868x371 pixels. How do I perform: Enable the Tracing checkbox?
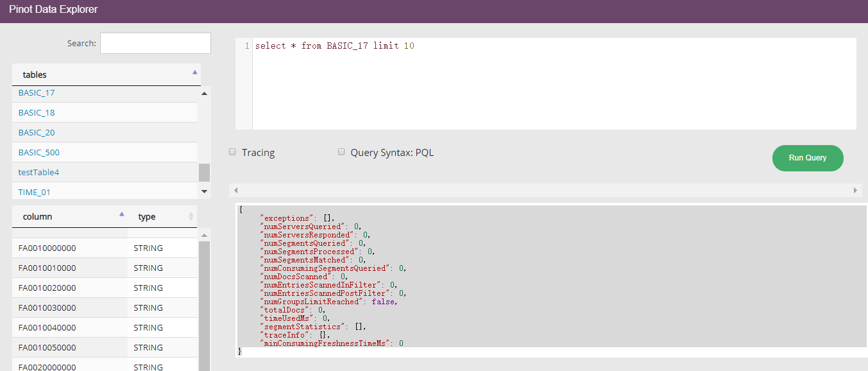pos(233,152)
